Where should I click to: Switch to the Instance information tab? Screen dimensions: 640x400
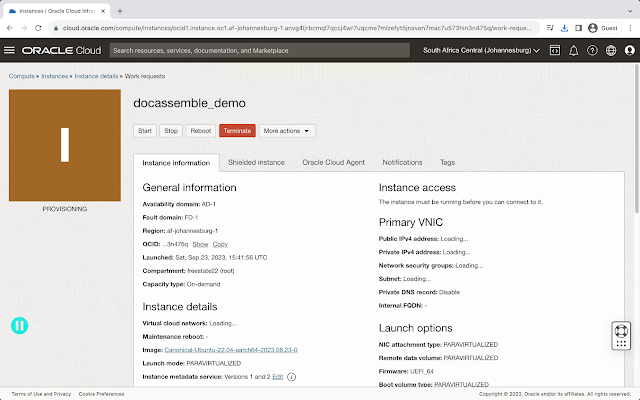click(x=176, y=163)
